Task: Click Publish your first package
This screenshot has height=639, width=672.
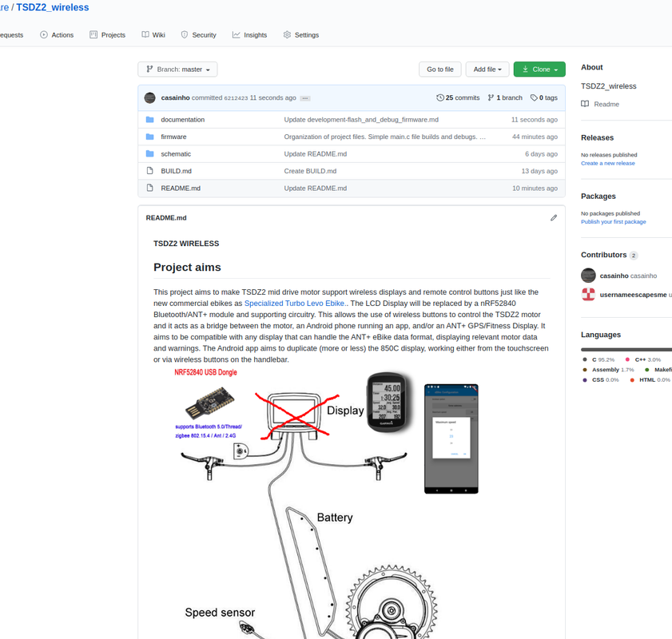Action: tap(614, 222)
